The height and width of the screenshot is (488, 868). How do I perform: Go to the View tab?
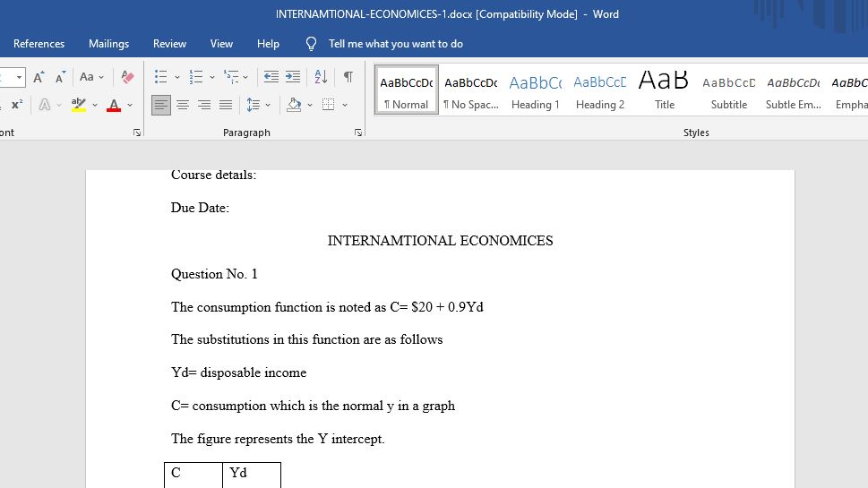pyautogui.click(x=221, y=44)
